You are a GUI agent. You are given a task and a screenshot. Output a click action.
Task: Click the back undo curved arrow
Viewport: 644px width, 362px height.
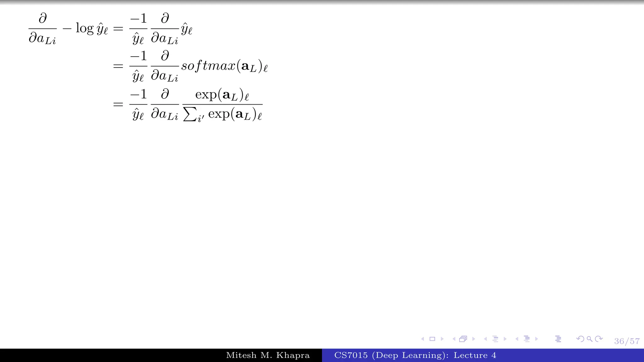tap(580, 339)
